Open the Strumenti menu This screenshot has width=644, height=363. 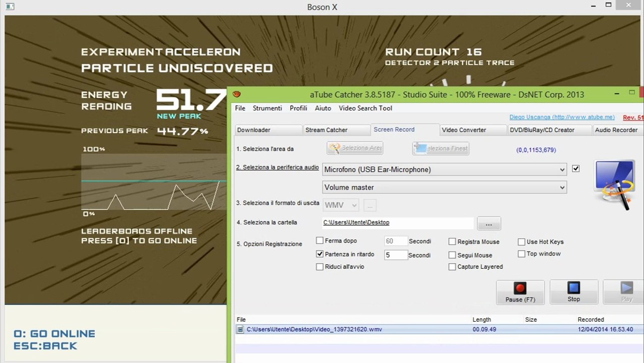267,108
